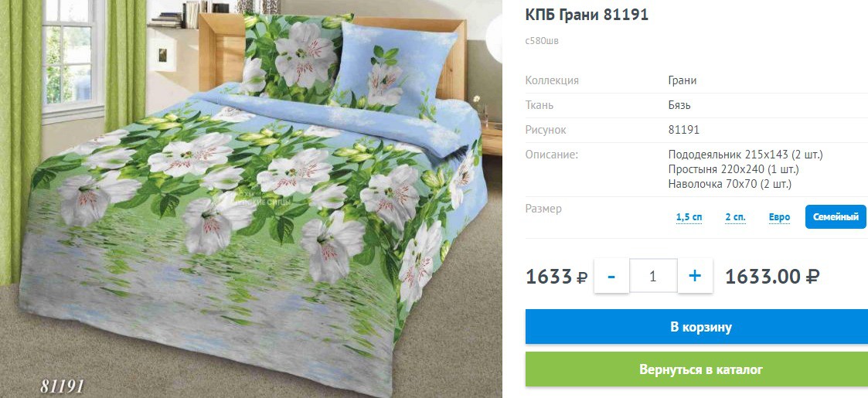Click the 1633.00 ₽ total price
Image resolution: width=868 pixels, height=398 pixels.
point(772,276)
